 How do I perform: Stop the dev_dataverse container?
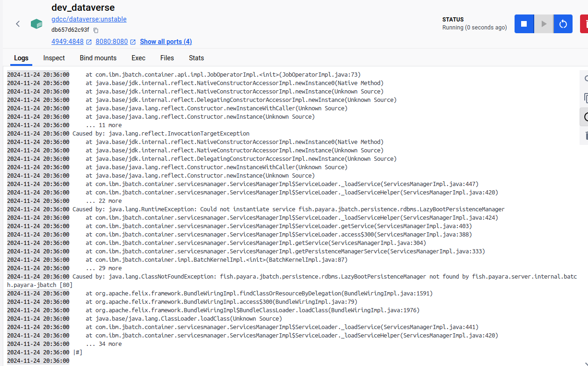click(524, 24)
